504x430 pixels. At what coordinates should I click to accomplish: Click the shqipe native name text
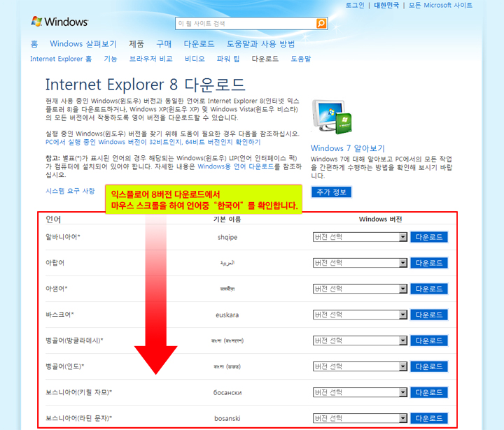coord(227,237)
